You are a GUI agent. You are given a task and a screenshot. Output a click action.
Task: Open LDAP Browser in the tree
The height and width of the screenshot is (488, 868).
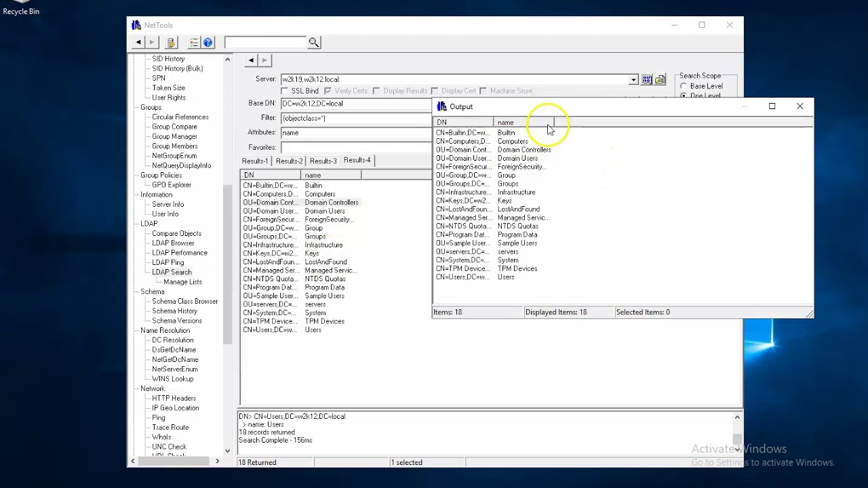coord(173,243)
